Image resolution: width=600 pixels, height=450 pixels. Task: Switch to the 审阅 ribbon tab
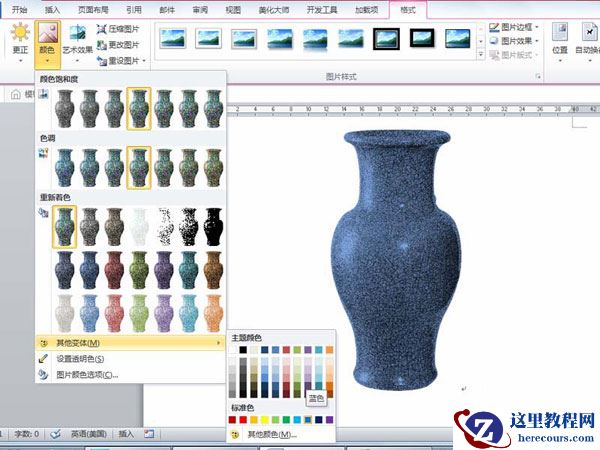tap(200, 10)
